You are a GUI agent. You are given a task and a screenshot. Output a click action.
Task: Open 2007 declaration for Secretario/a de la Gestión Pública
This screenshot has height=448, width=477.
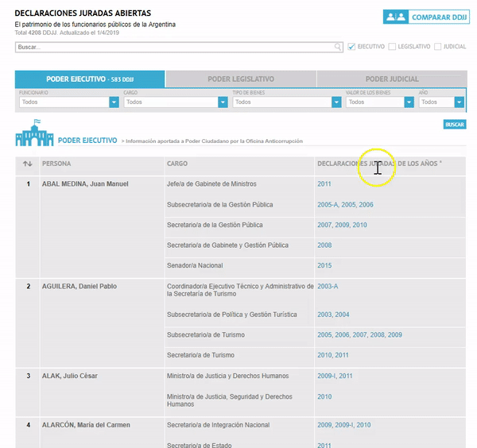coord(324,226)
